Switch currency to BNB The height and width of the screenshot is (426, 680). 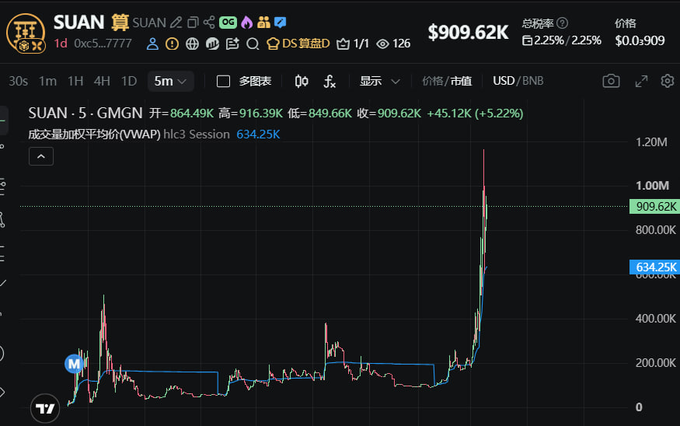[533, 81]
